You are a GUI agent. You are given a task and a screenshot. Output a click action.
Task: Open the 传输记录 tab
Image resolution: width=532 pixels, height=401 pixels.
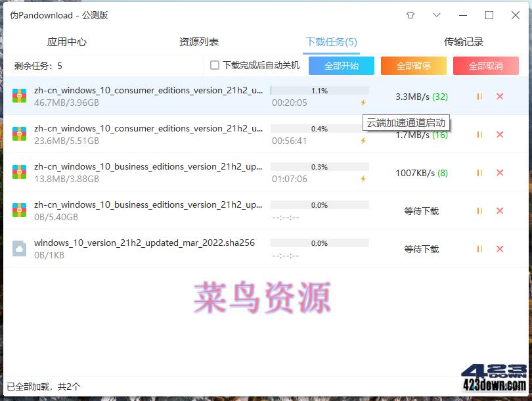464,41
